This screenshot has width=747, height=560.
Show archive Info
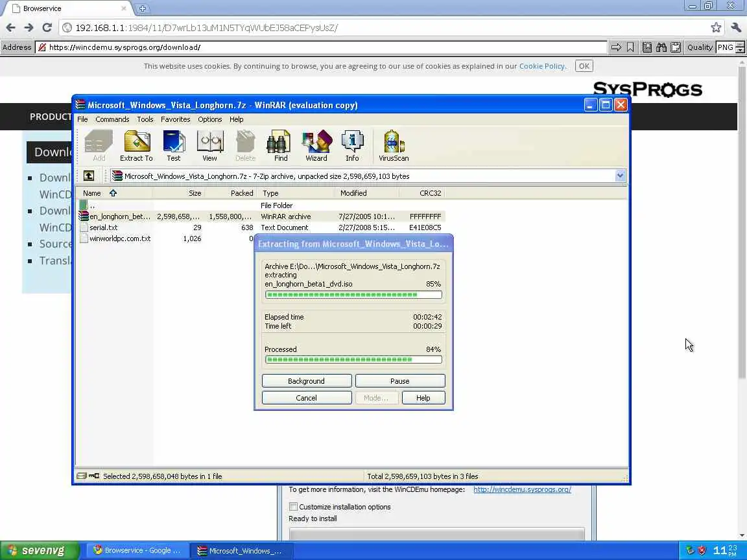click(352, 146)
